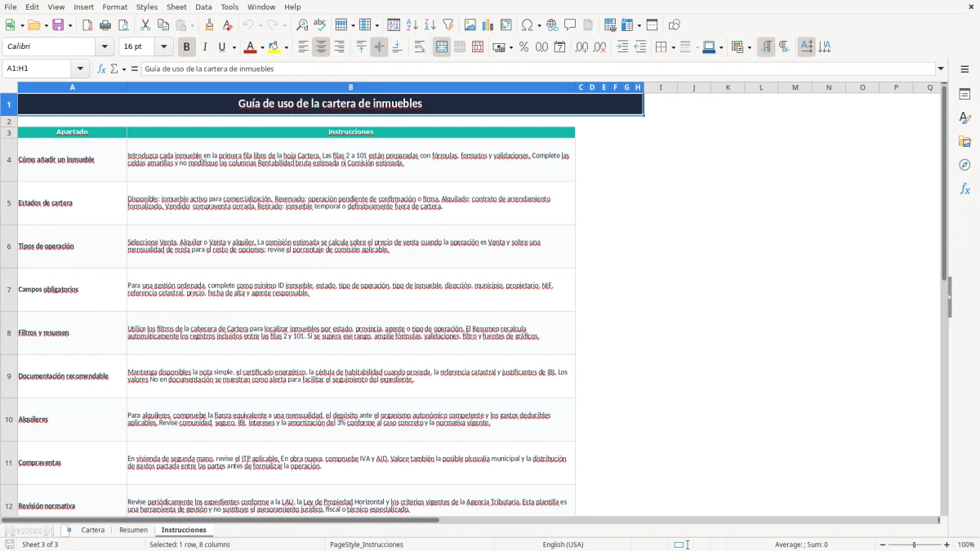Click zoom in plus button
The width and height of the screenshot is (980, 551).
947,544
